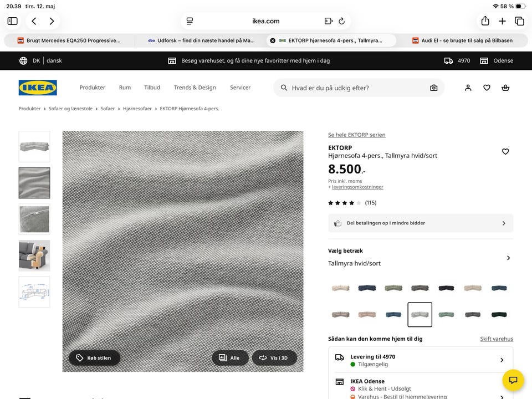The width and height of the screenshot is (532, 399).
Task: Open the extensions icon in address bar
Action: (328, 21)
